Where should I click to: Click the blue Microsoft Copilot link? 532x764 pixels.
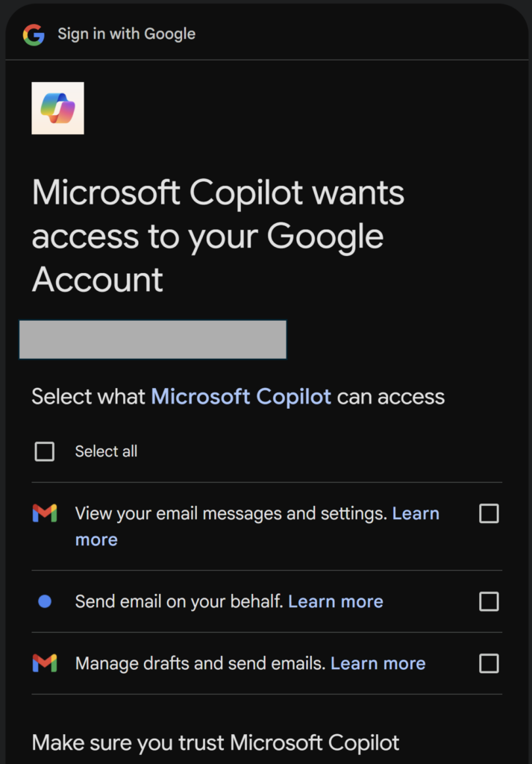click(x=241, y=396)
